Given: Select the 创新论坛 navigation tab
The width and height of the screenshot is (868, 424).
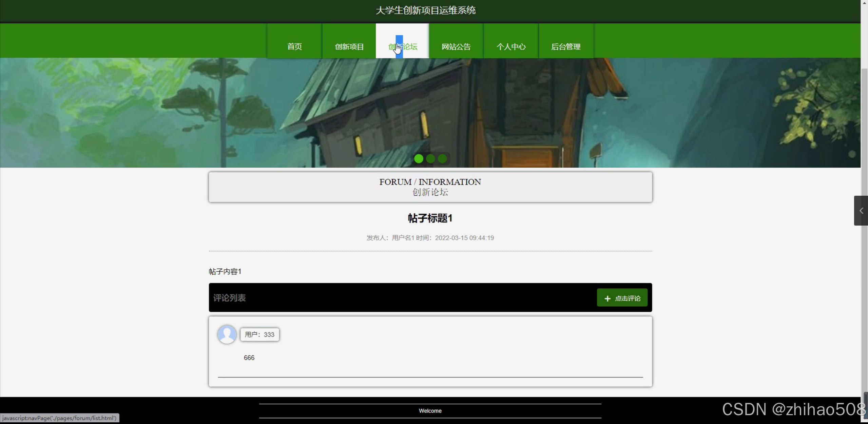Looking at the screenshot, I should [x=403, y=46].
